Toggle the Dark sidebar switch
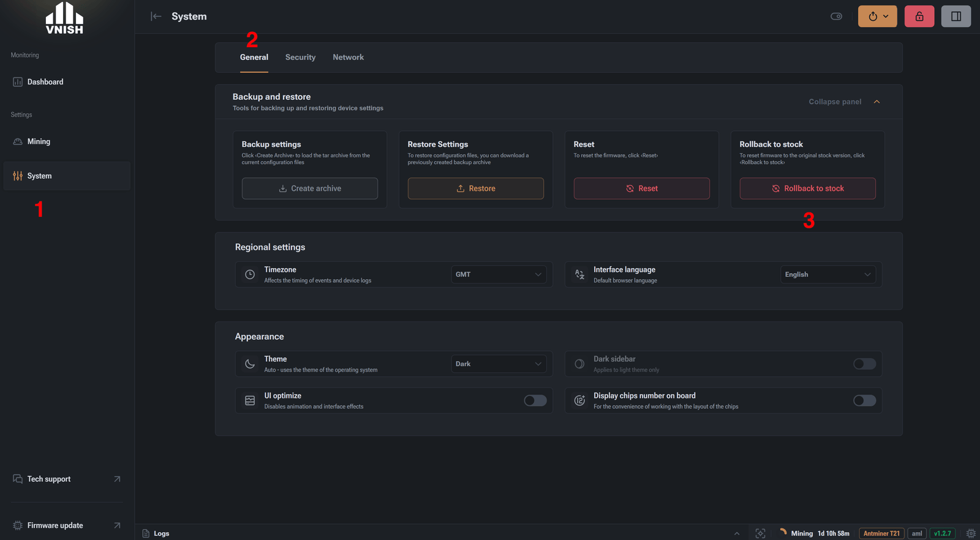Image resolution: width=980 pixels, height=540 pixels. (x=864, y=364)
